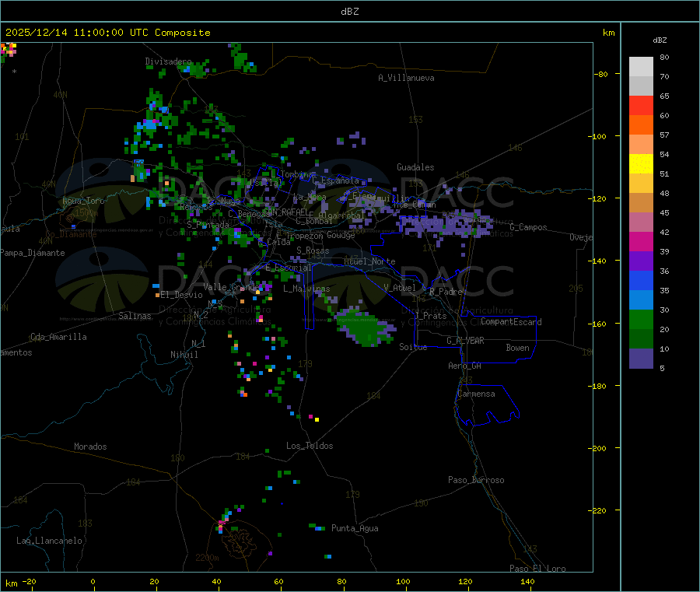The width and height of the screenshot is (700, 592).
Task: Click the Carmensa label
Action: [x=476, y=394]
